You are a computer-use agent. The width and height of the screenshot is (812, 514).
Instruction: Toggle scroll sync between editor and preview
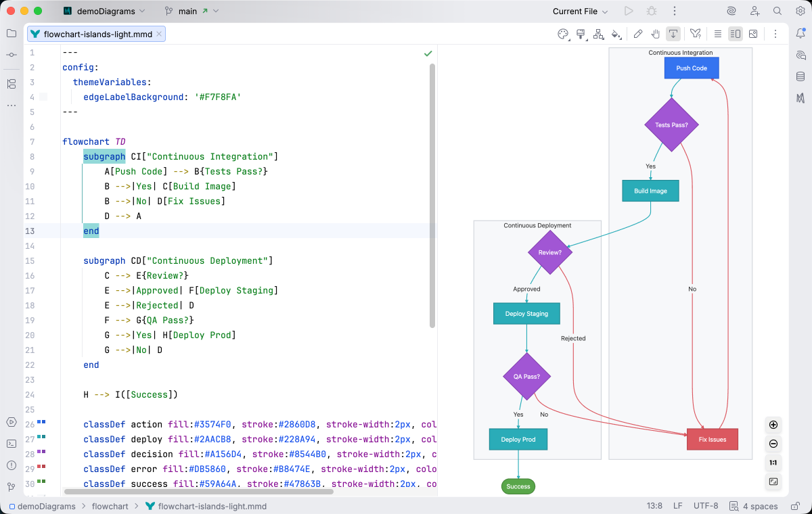pyautogui.click(x=673, y=34)
